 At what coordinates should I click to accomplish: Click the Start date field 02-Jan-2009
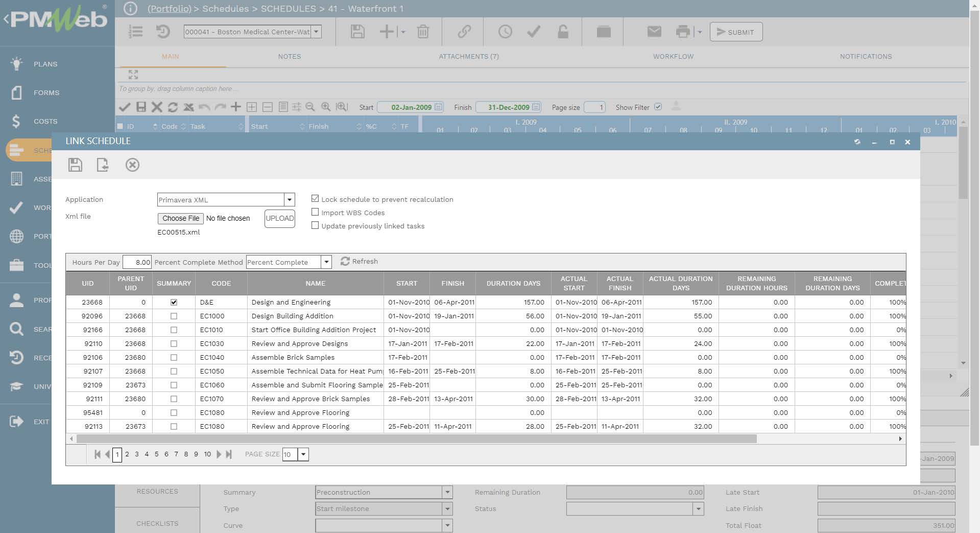pos(411,107)
